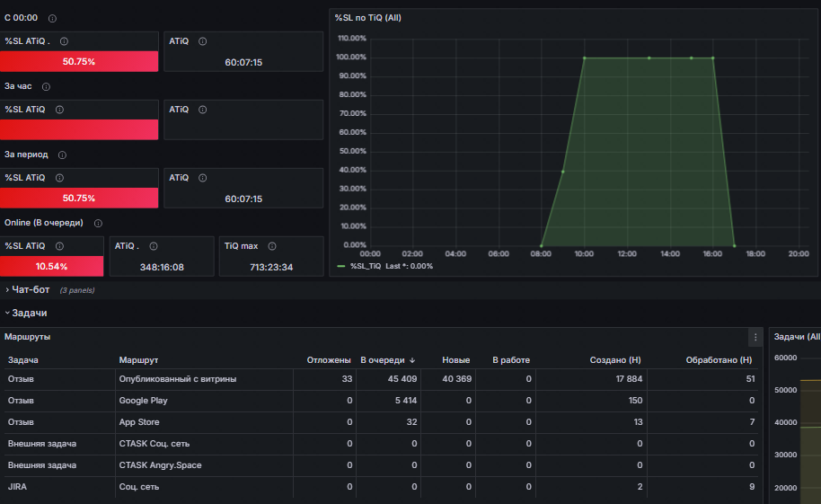The image size is (821, 504).
Task: Click info icon next to "Online (В очереди)"
Action: [x=98, y=223]
